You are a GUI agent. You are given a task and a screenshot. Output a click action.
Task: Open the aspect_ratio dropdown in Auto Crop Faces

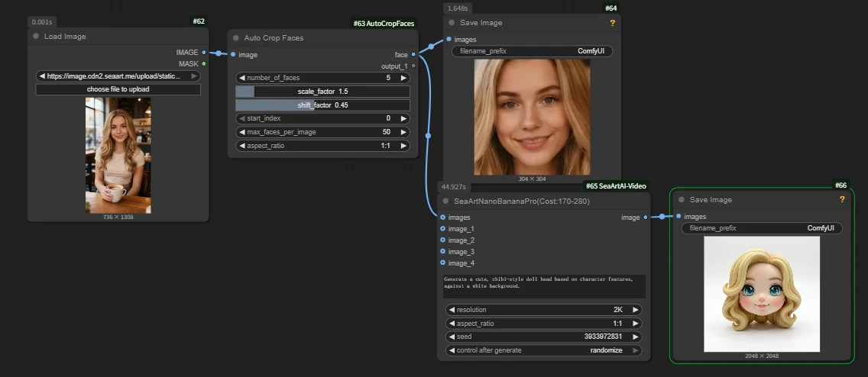point(322,146)
